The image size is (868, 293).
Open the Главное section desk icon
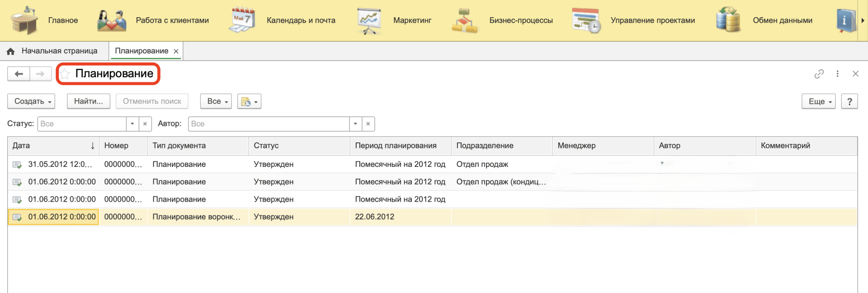pyautogui.click(x=24, y=20)
